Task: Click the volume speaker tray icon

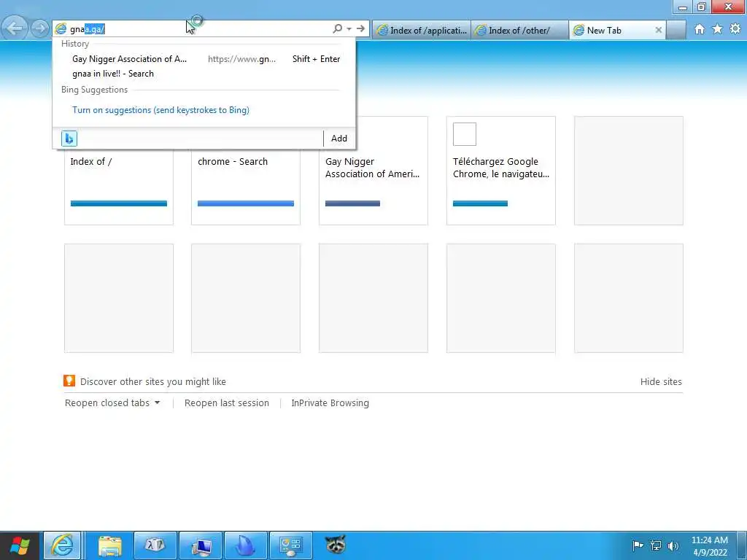Action: 673,545
